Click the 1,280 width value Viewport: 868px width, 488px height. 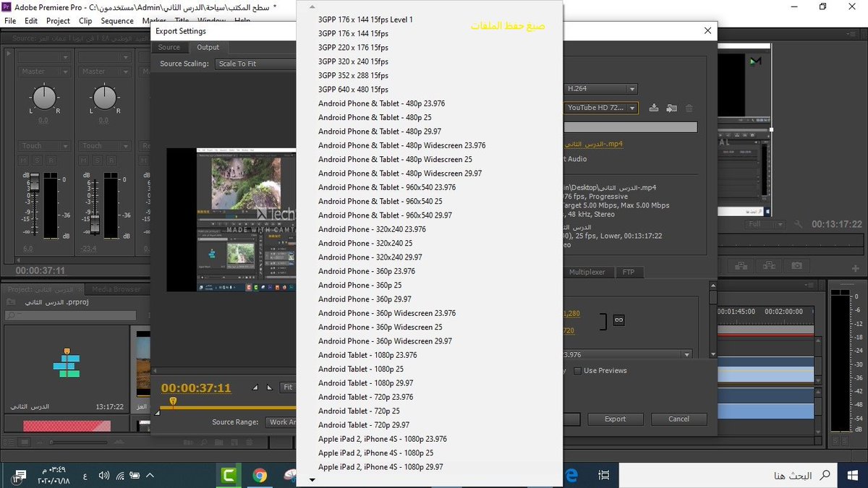click(571, 313)
